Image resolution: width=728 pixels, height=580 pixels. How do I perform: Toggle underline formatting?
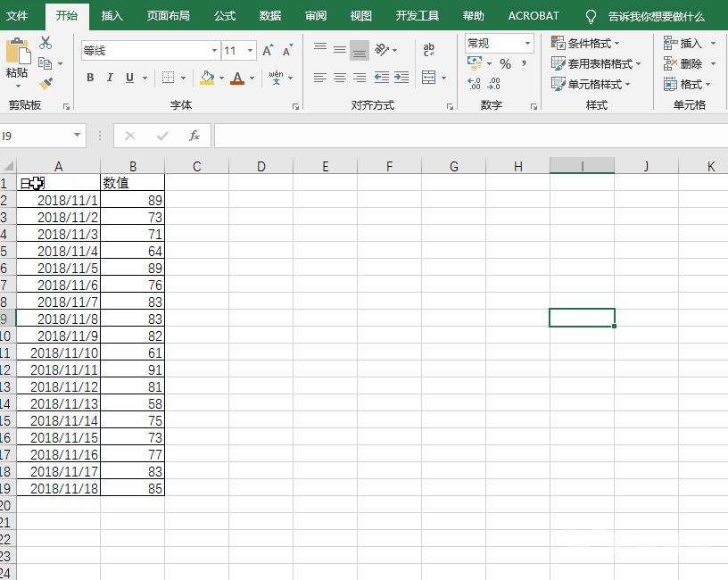(x=129, y=76)
